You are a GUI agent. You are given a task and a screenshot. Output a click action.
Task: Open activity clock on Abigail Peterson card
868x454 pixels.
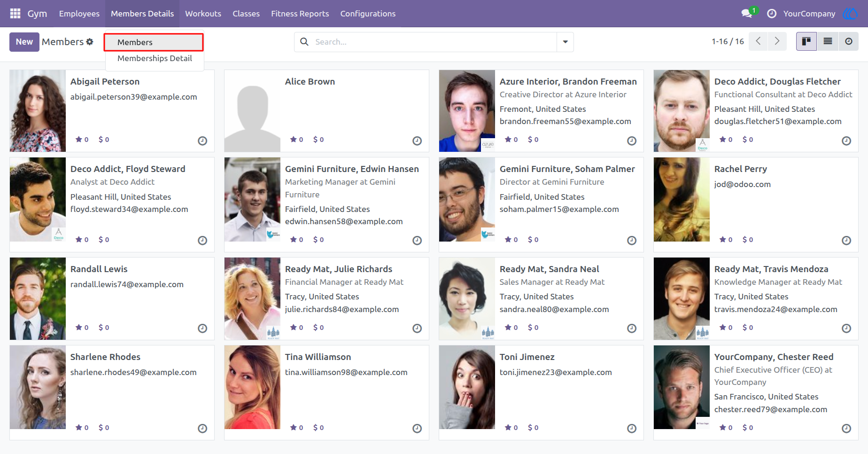click(x=202, y=141)
